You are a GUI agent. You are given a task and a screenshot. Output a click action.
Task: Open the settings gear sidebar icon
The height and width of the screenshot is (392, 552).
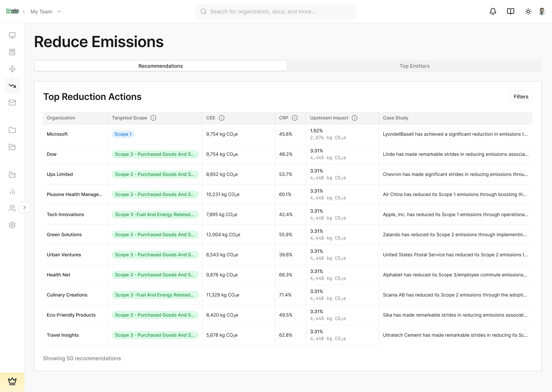click(x=12, y=225)
